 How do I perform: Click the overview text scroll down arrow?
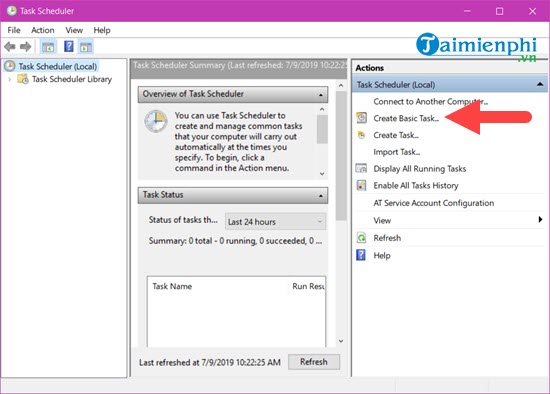(322, 174)
